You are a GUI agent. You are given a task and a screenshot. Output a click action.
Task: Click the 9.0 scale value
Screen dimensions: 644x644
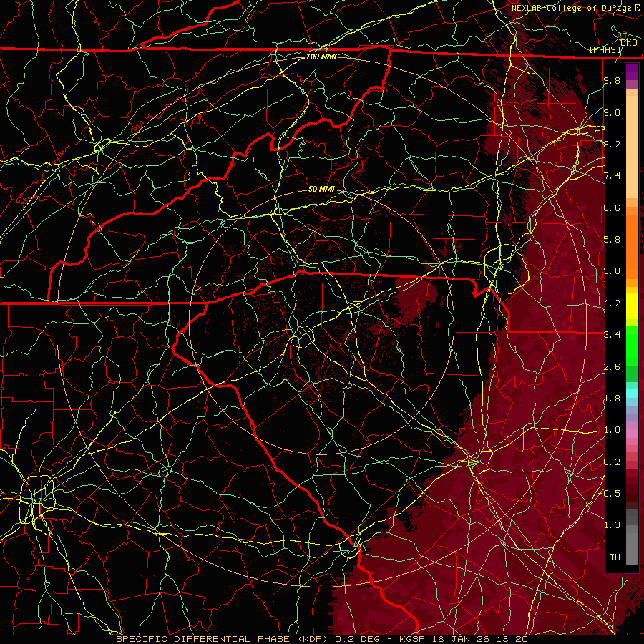click(x=612, y=112)
